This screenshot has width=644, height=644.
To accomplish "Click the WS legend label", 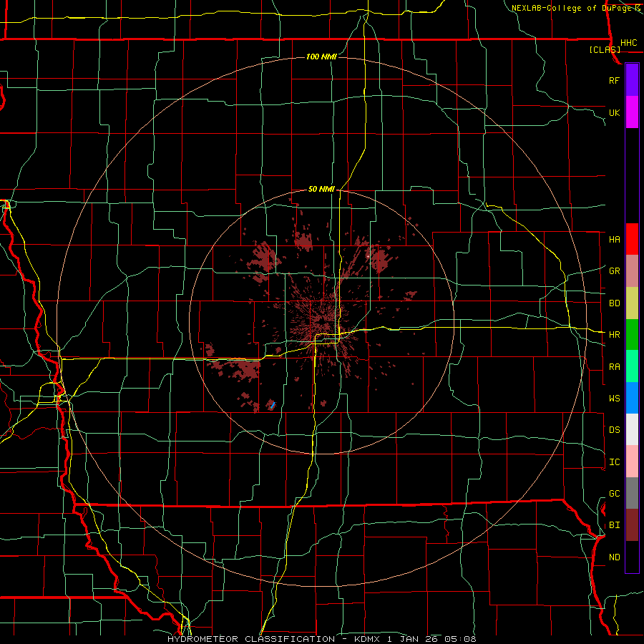I will point(615,399).
